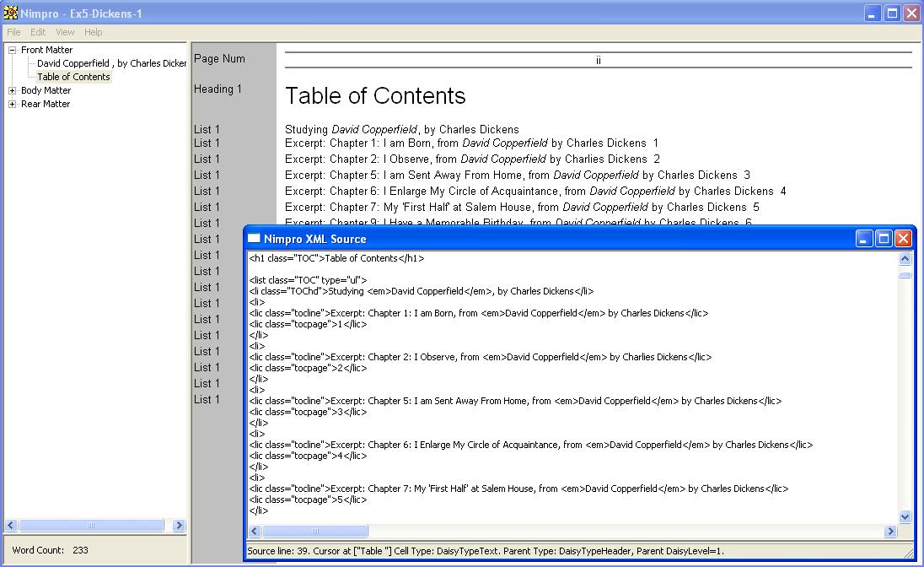Image resolution: width=924 pixels, height=567 pixels.
Task: Select Table of Contents in the tree
Action: pos(73,77)
